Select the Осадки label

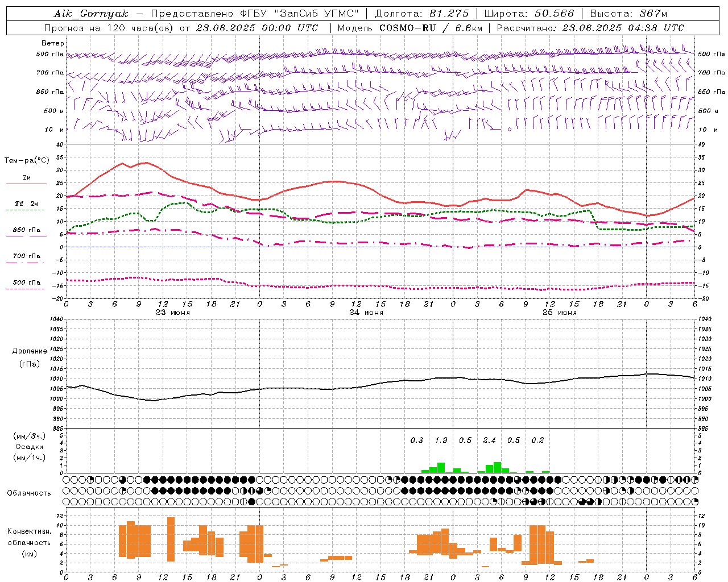click(x=30, y=447)
